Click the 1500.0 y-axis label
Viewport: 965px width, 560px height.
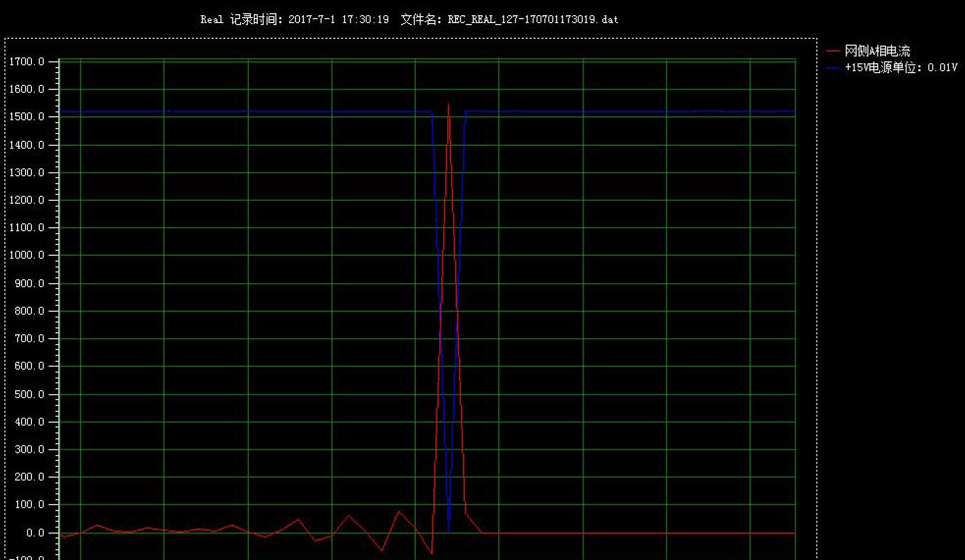pyautogui.click(x=27, y=117)
